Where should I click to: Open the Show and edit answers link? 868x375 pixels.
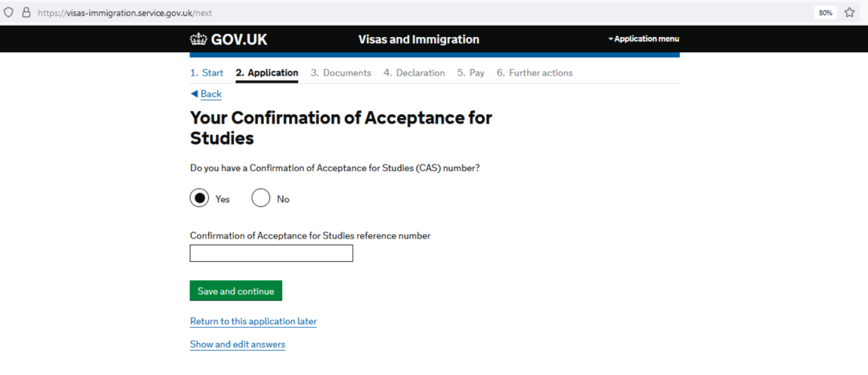(237, 344)
